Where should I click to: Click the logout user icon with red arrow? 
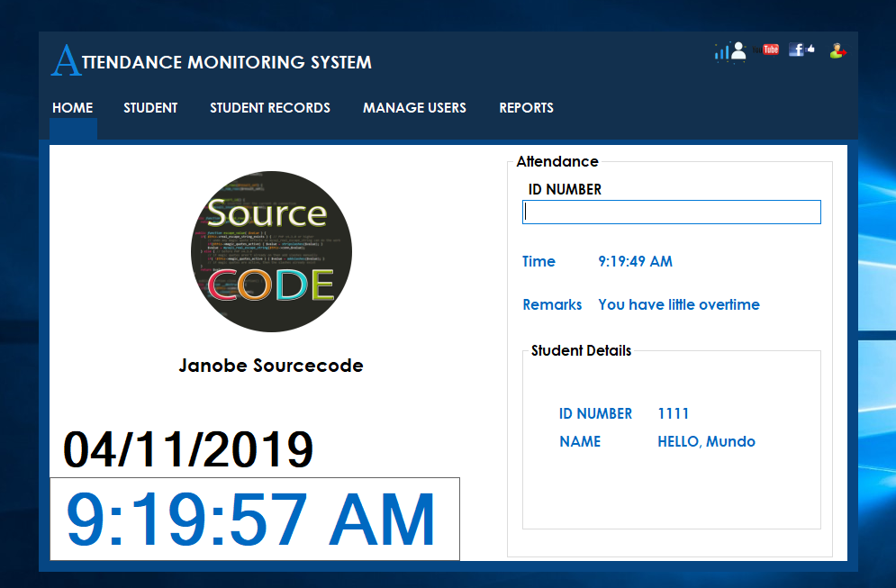click(x=837, y=50)
